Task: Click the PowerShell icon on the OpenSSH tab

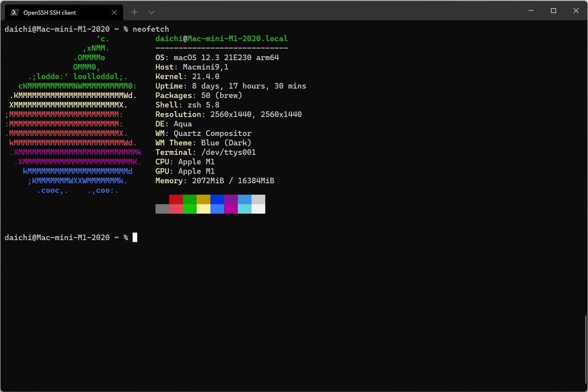Action: tap(15, 12)
